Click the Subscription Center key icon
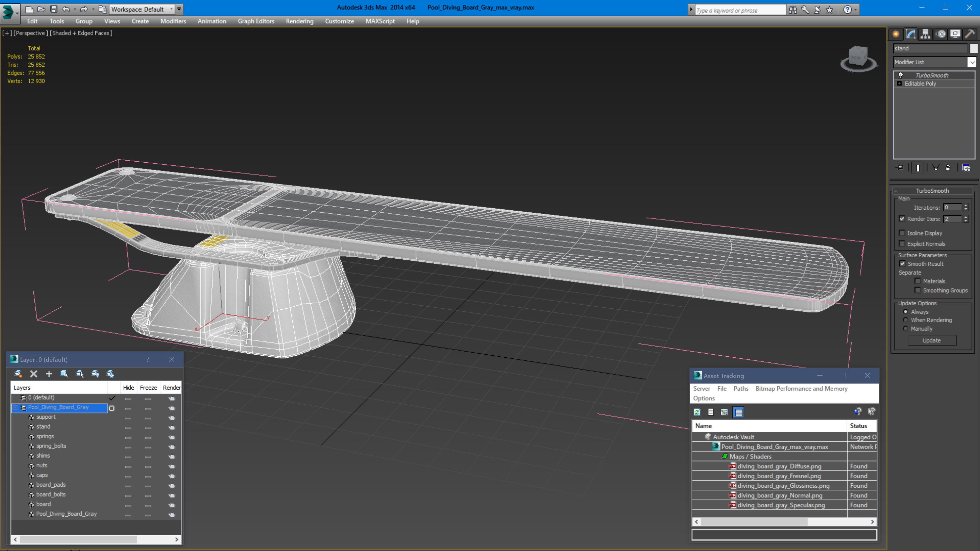Viewport: 980px width, 551px height. (x=805, y=10)
